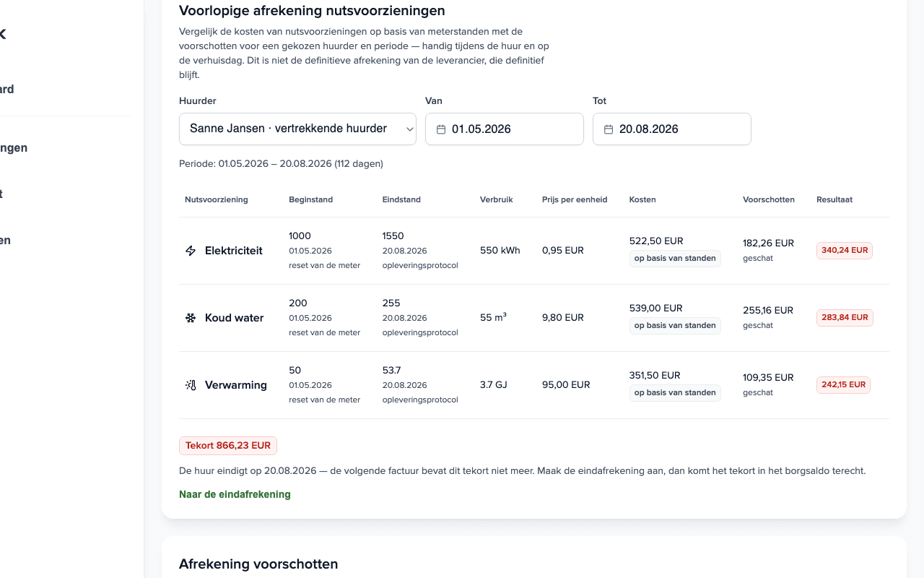The image size is (924, 578).
Task: Click the 340,24 EUR result badge
Action: [845, 251]
